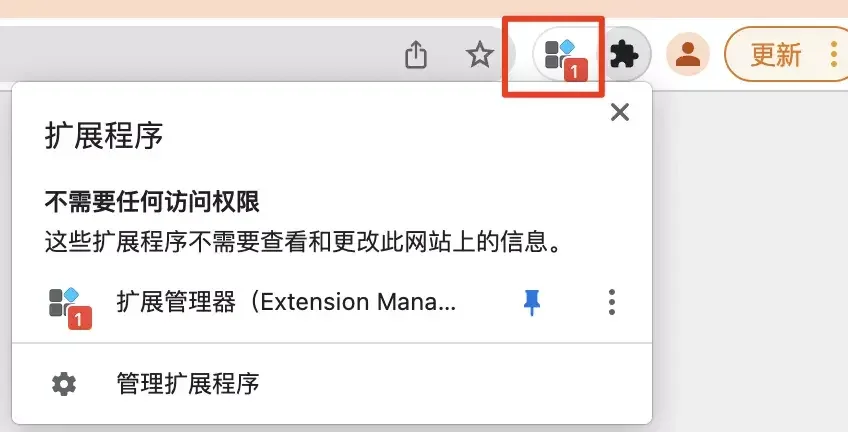Open more options dots for 扩展管理器

pyautogui.click(x=612, y=302)
